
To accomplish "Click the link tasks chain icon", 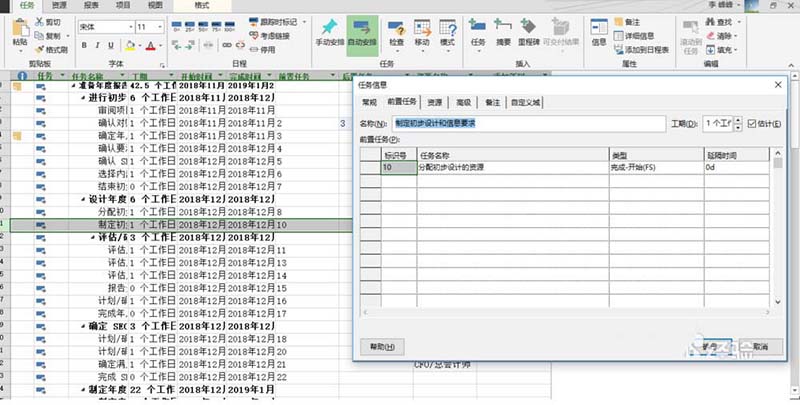I will click(227, 45).
